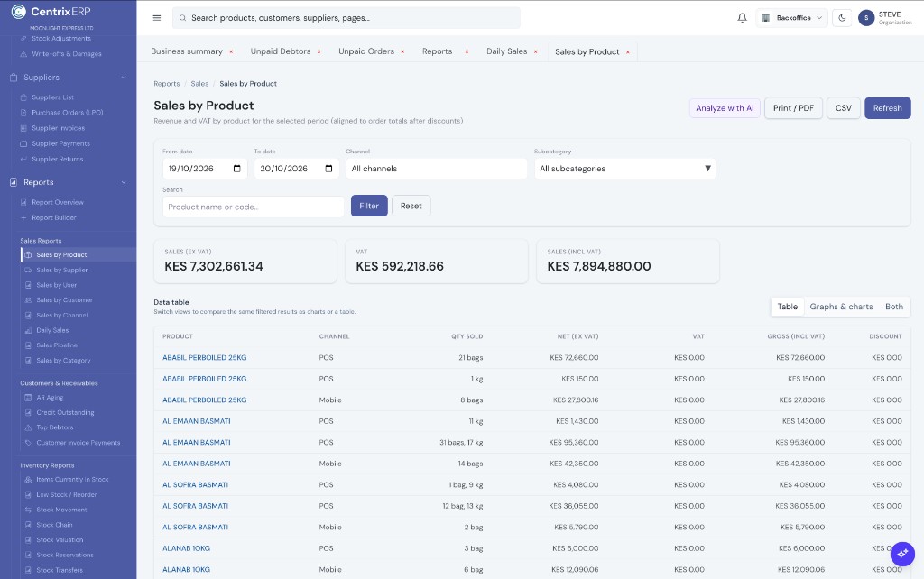The height and width of the screenshot is (579, 924).
Task: Click the KES 95,360.00 net value
Action: 573,442
